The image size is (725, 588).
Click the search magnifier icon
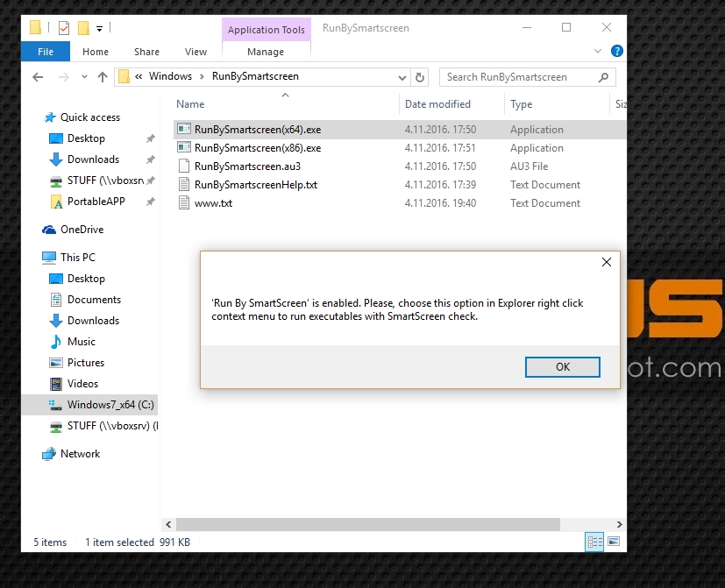point(603,77)
